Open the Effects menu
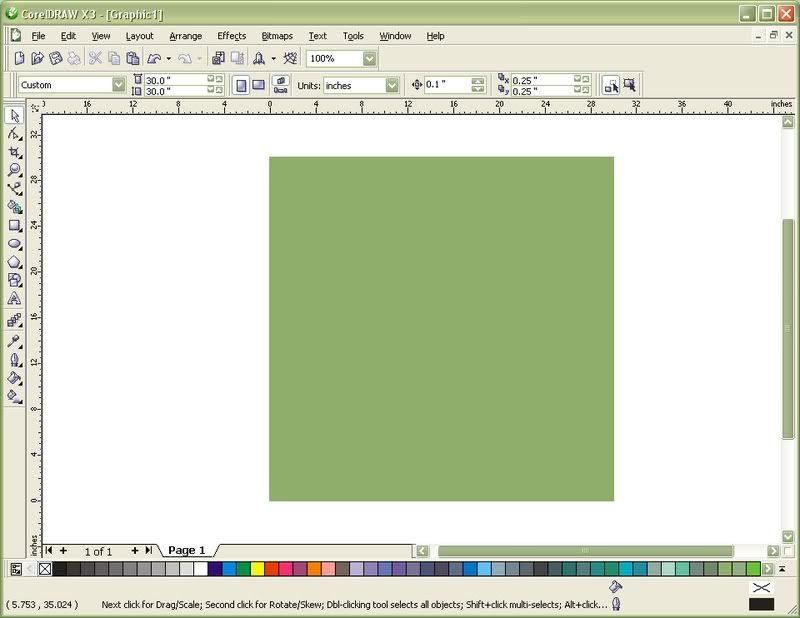The image size is (800, 618). (231, 36)
